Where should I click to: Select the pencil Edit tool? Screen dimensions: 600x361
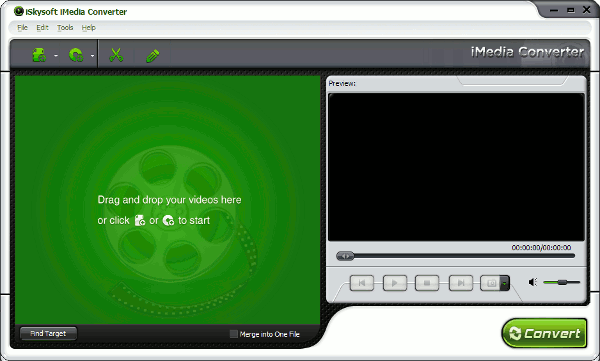coord(153,56)
